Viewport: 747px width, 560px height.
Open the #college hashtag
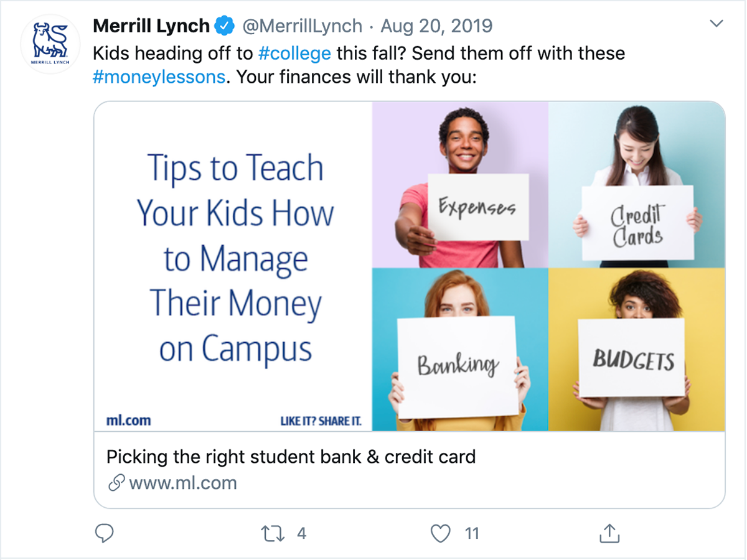tap(294, 53)
